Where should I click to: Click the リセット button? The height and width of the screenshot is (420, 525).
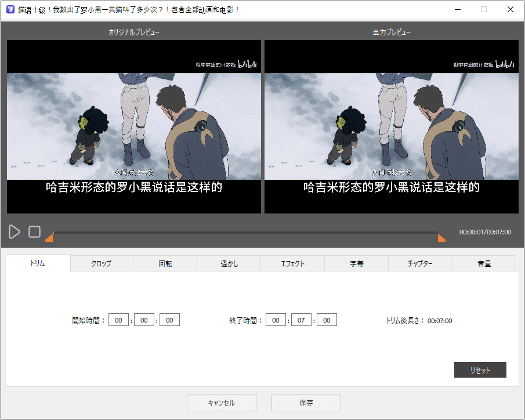[x=480, y=370]
